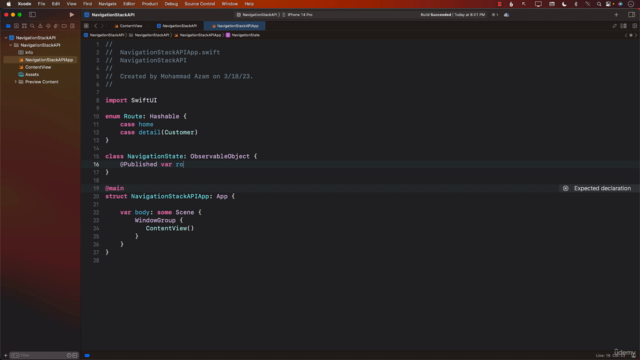Image resolution: width=640 pixels, height=360 pixels.
Task: Toggle recent files filter clock icon
Action: point(69,356)
